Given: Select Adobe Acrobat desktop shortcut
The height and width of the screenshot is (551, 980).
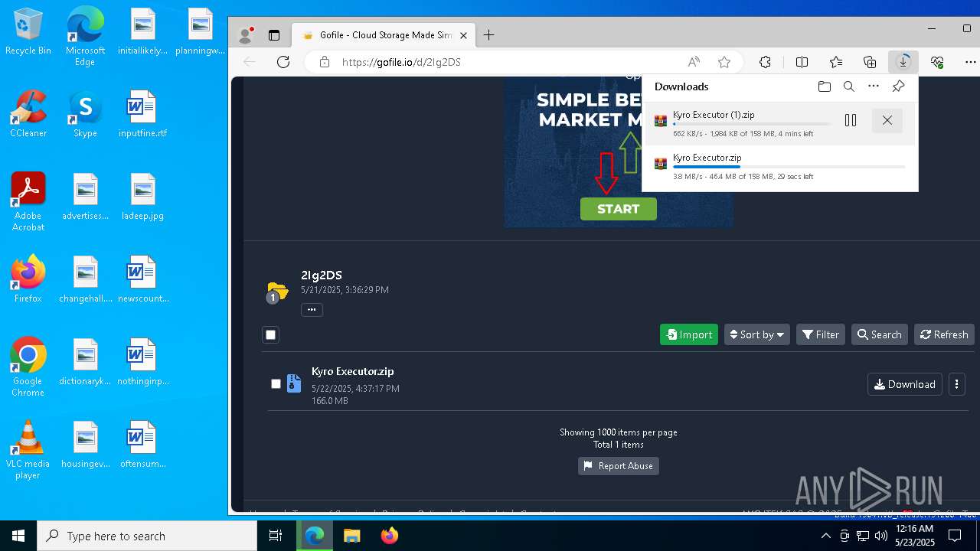Looking at the screenshot, I should pos(28,202).
